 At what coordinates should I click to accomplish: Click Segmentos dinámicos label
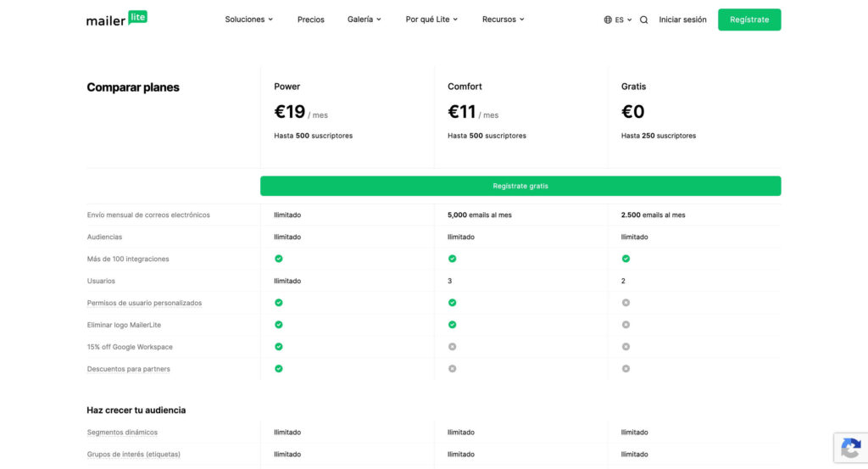122,433
